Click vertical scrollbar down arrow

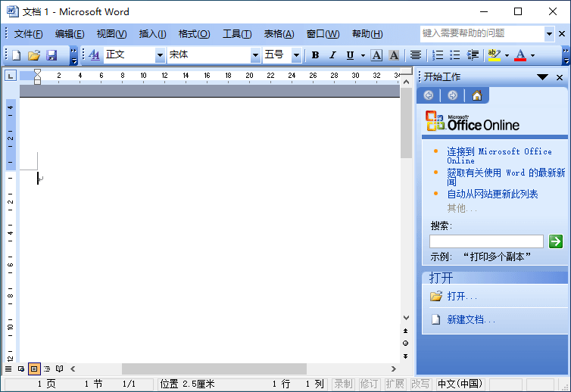point(406,318)
